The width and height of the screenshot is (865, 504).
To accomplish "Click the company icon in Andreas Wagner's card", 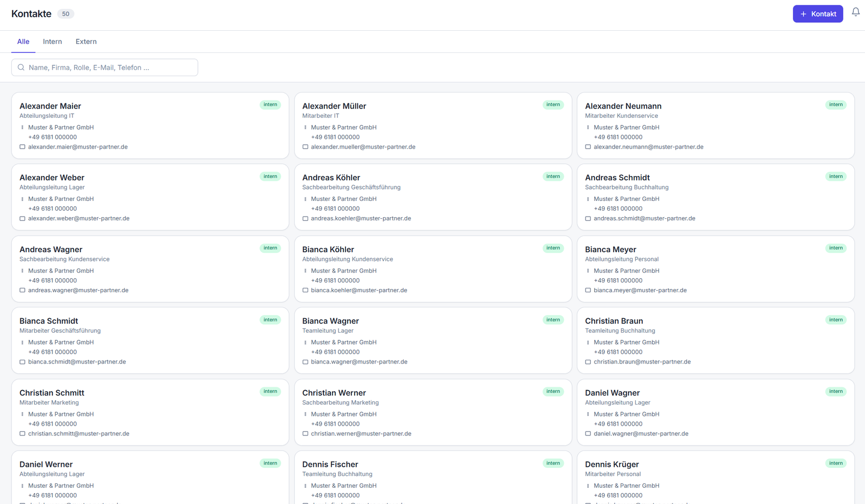I will point(23,271).
